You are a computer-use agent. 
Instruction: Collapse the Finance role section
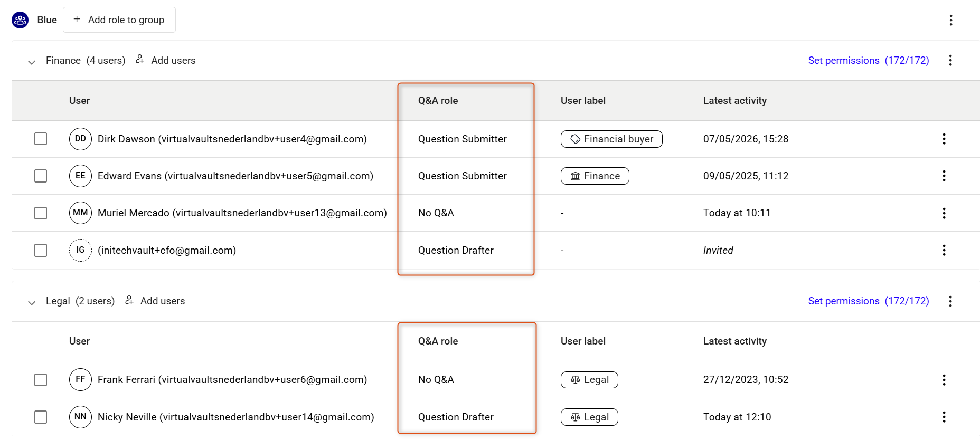[x=32, y=62]
